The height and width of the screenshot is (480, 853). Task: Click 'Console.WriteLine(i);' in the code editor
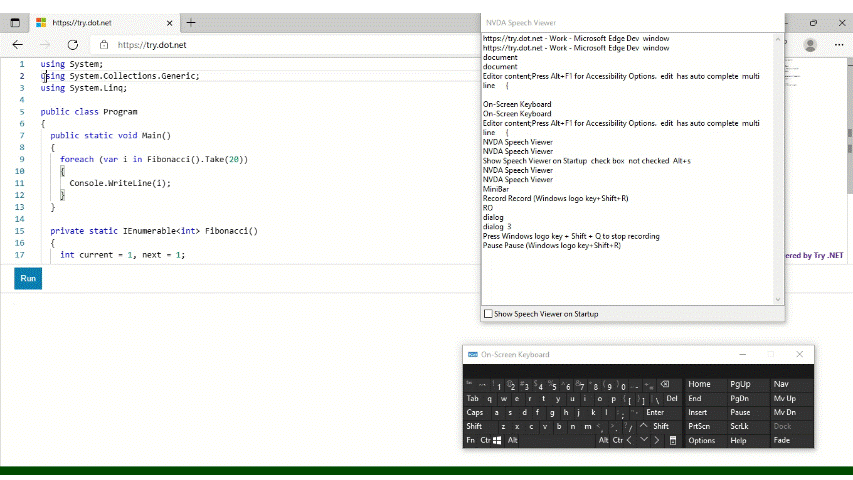pos(120,183)
